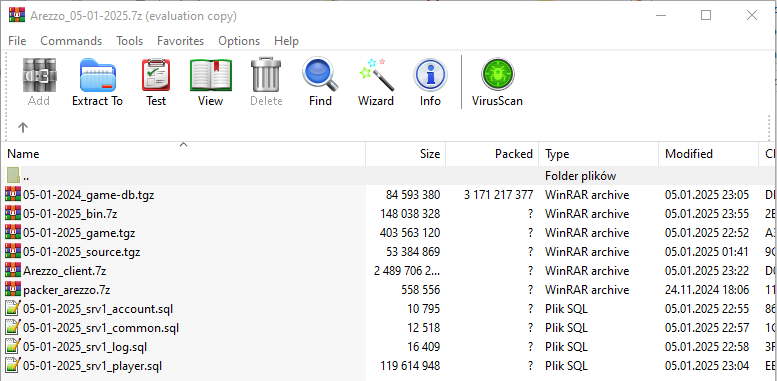This screenshot has height=381, width=777.
Task: Select file name 05-01-2025_srv1_common.sql
Action: click(x=101, y=327)
